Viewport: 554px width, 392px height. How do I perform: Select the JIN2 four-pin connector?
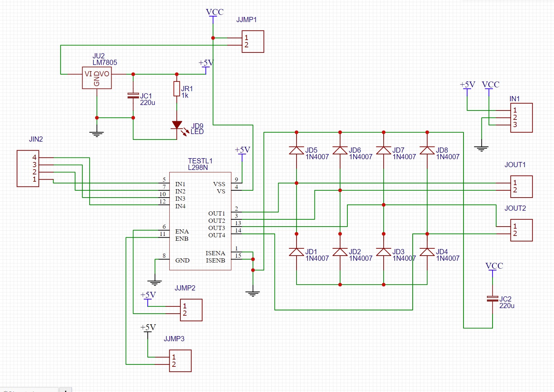coord(28,169)
